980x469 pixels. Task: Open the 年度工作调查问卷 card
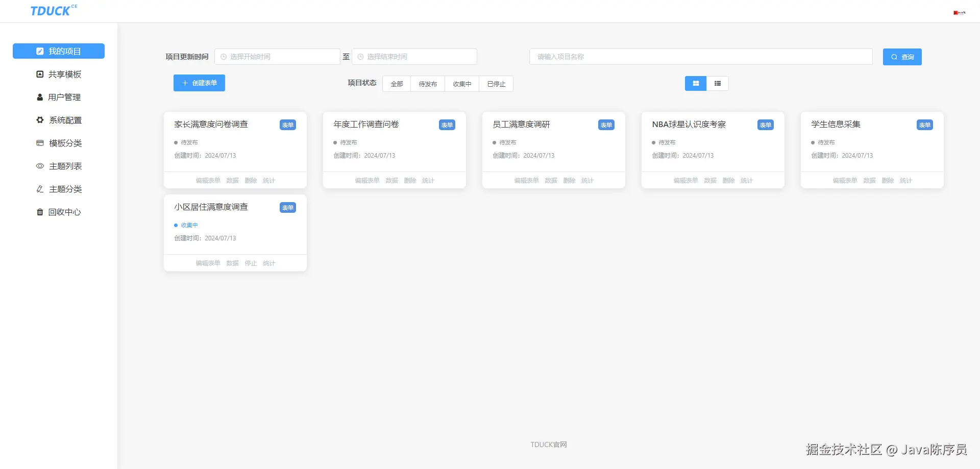point(395,150)
